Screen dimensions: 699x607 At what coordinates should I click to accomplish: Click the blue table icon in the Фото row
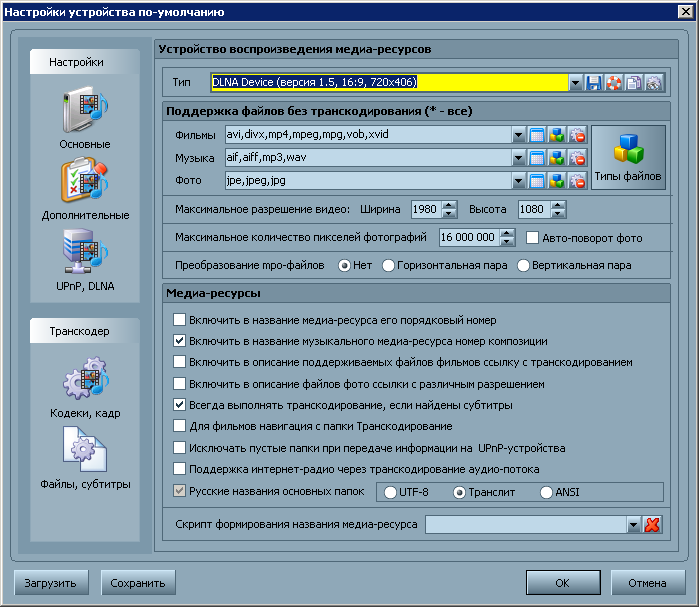click(537, 180)
